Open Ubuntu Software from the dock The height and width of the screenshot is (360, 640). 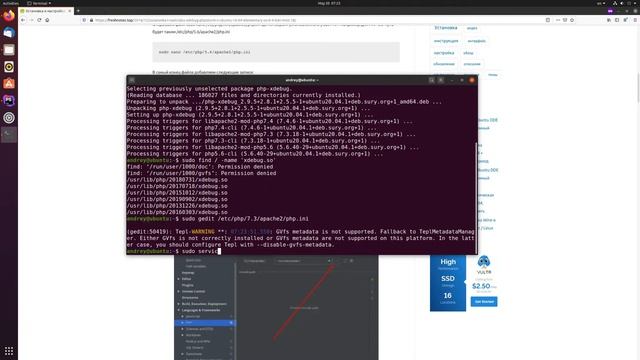(9, 84)
